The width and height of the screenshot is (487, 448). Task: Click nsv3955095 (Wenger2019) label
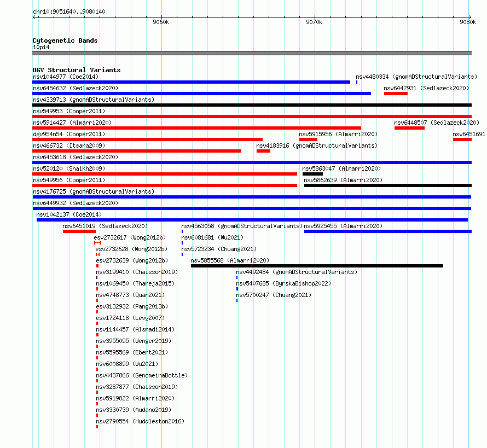134,341
